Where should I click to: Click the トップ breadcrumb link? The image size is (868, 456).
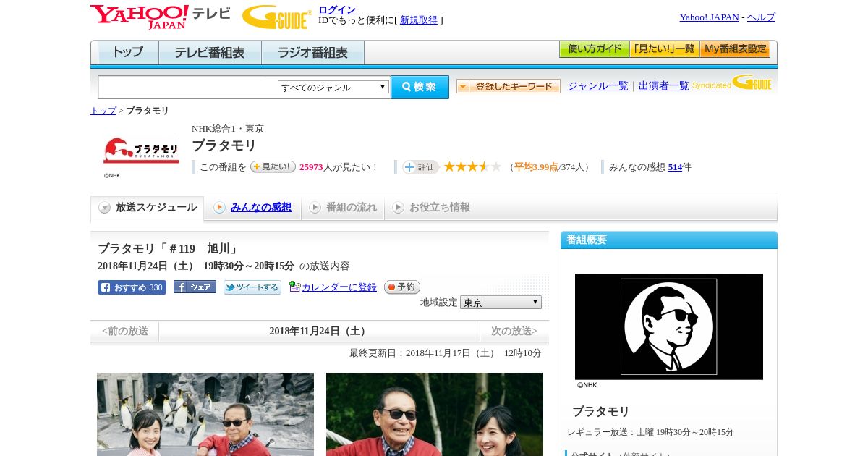103,111
